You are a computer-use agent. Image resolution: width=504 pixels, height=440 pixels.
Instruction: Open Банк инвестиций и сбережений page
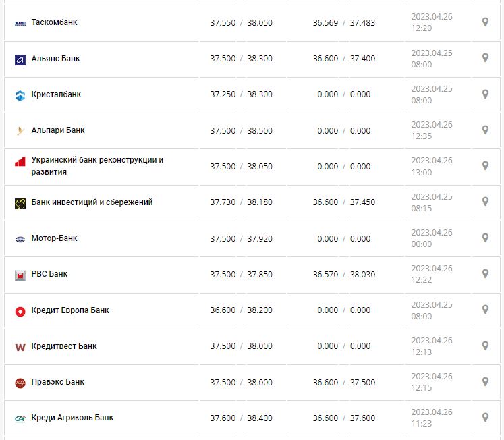(92, 202)
